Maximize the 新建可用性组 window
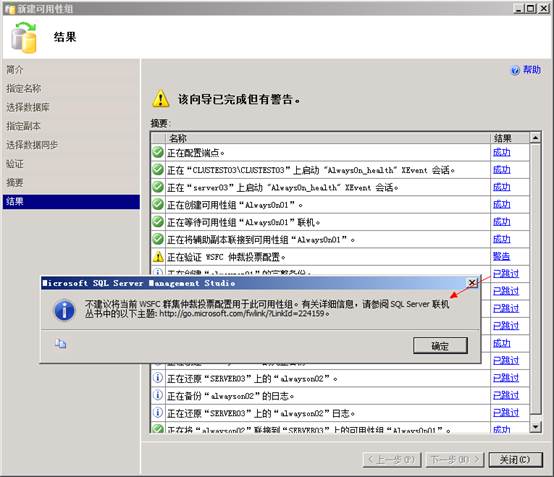Viewport: 554px width, 477px height. (530, 8)
